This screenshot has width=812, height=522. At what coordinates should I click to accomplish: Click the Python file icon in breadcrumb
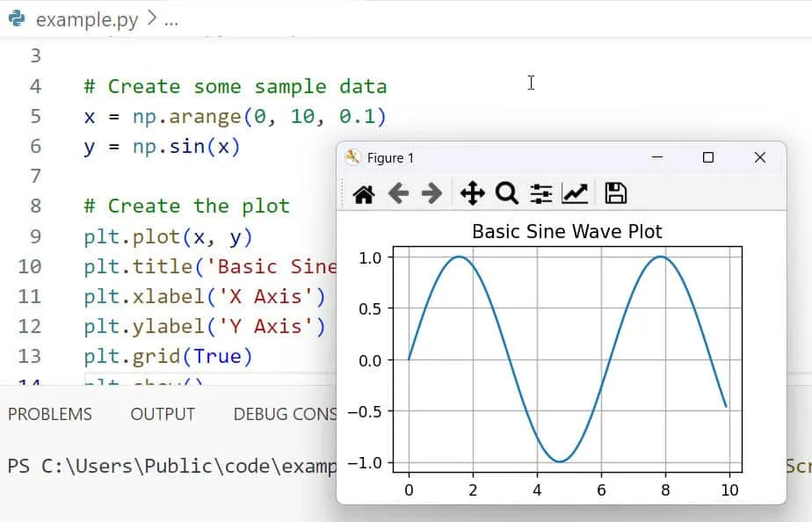[x=16, y=18]
